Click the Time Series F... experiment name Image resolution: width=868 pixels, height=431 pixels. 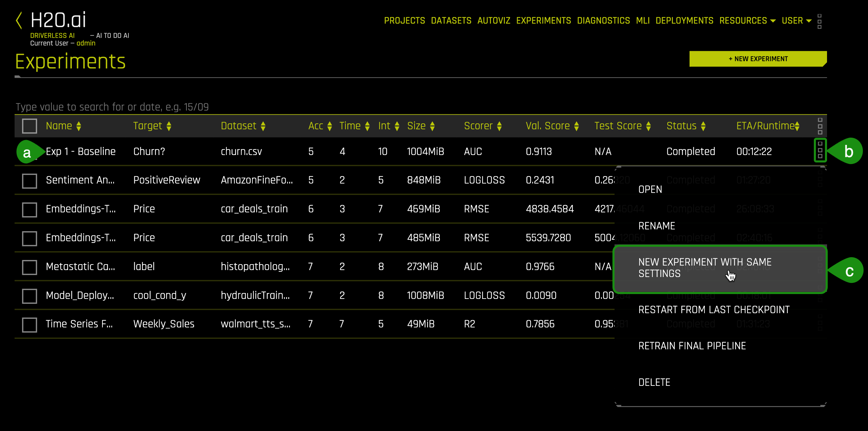[x=79, y=324]
